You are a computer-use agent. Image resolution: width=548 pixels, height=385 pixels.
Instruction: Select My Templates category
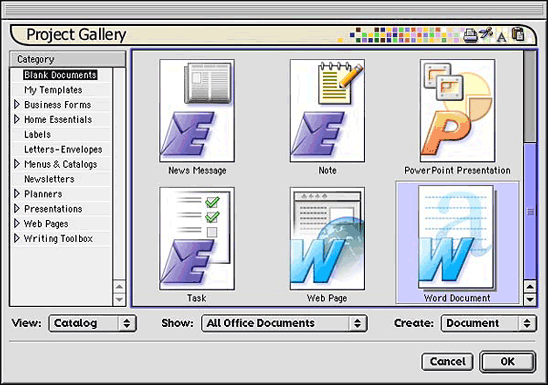(53, 90)
